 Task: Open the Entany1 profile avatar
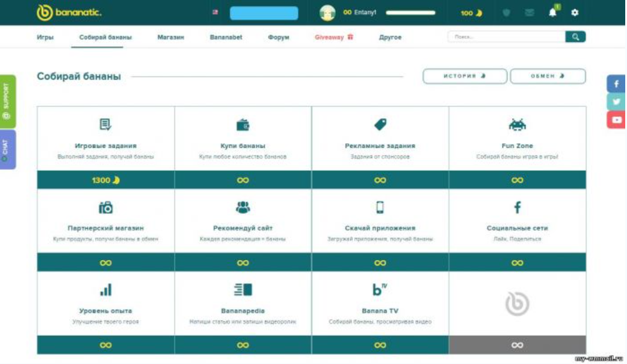coord(327,13)
